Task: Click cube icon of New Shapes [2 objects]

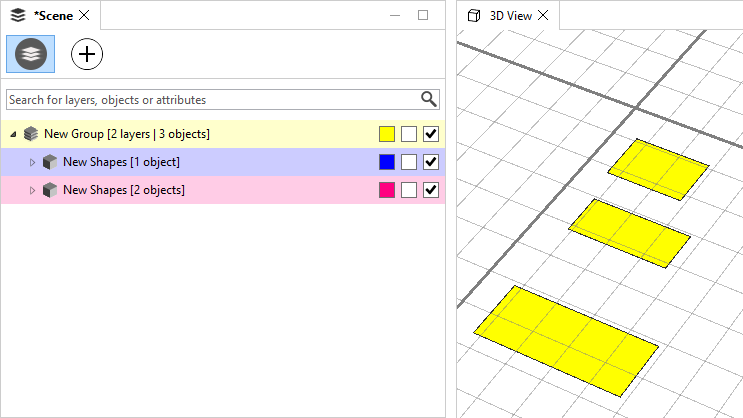Action: point(50,190)
